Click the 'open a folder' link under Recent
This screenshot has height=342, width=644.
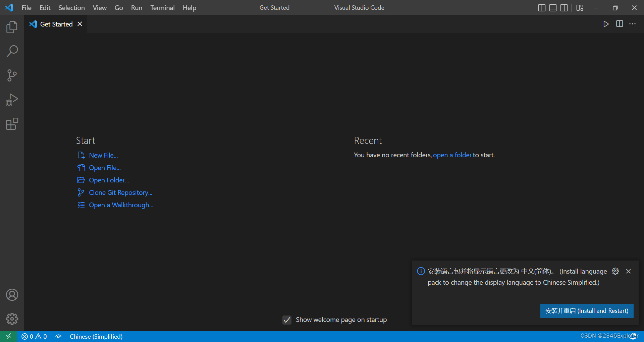point(452,155)
